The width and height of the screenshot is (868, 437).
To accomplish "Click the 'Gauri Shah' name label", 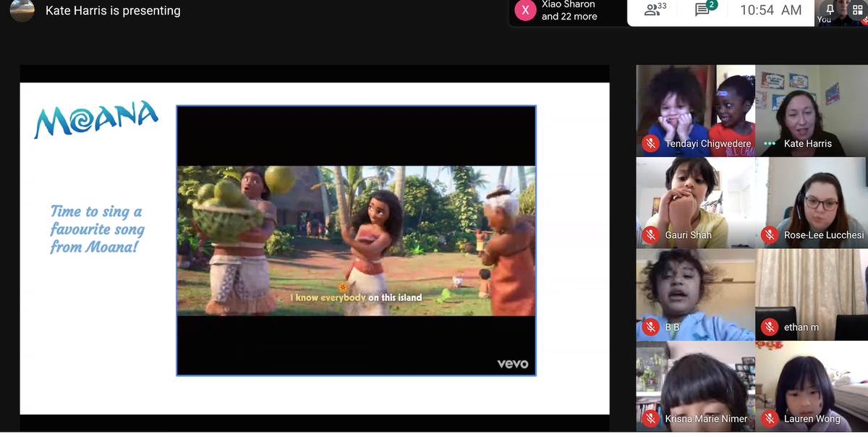I will click(689, 235).
